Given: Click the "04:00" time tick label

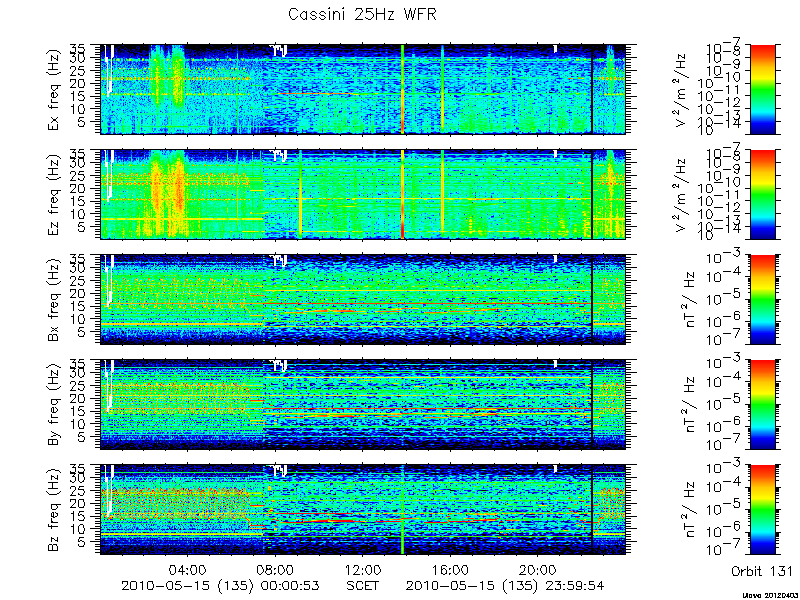Looking at the screenshot, I should [188, 569].
